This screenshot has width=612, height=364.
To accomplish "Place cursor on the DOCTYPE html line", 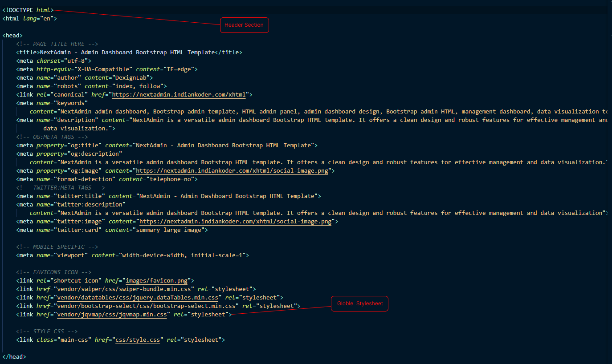I will (x=28, y=10).
